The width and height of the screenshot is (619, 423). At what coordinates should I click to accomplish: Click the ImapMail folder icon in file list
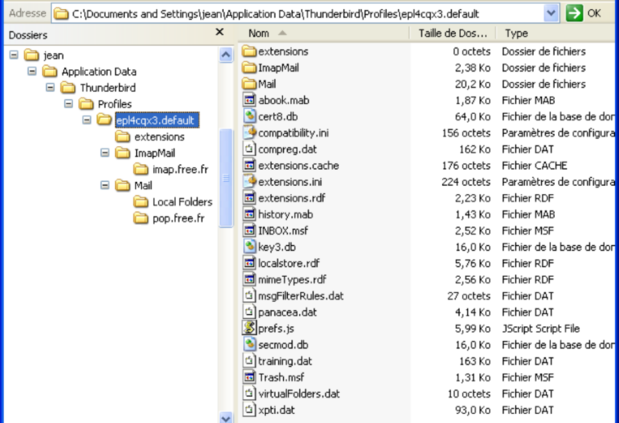coord(249,67)
